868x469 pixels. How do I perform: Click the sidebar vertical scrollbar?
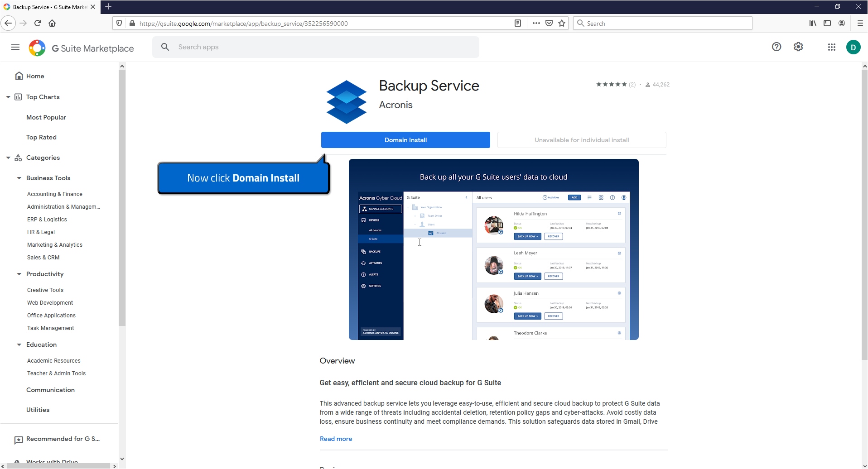click(122, 197)
